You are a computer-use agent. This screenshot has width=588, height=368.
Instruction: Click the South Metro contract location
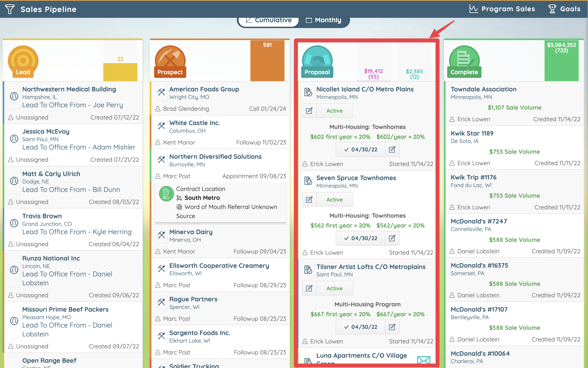coord(202,198)
